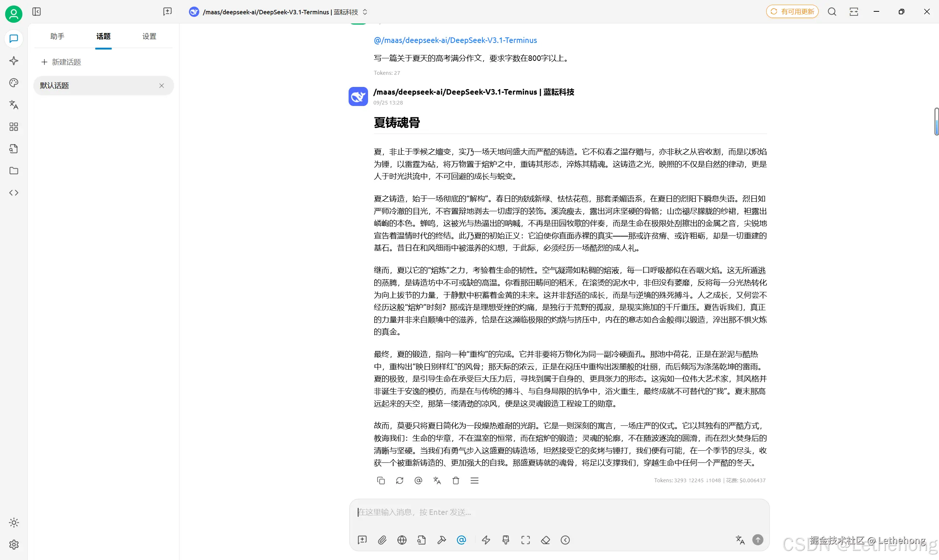Open MCP tools with the hammer icon
The height and width of the screenshot is (560, 939).
tap(442, 540)
